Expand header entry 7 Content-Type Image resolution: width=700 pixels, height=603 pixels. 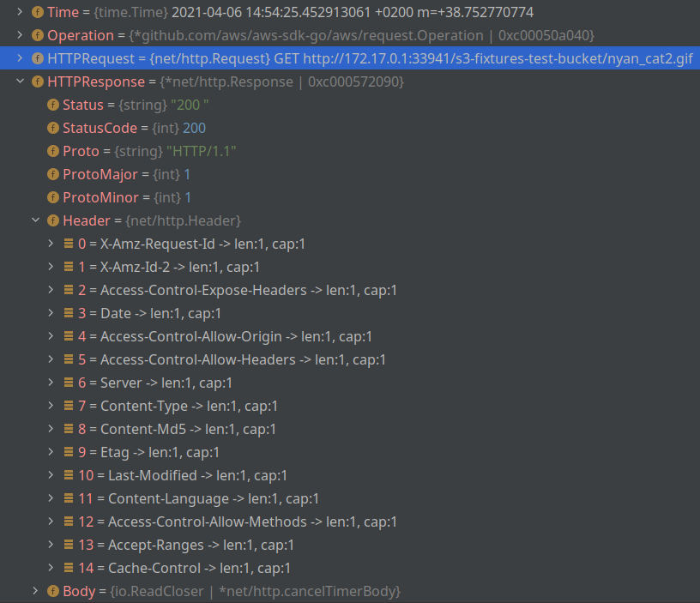51,406
